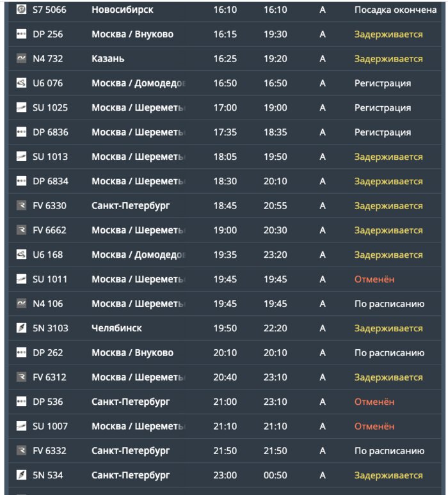Screen dimensions: 448x495
Task: Click the Aeroflot icon beside SU 1025
Action: click(x=21, y=107)
